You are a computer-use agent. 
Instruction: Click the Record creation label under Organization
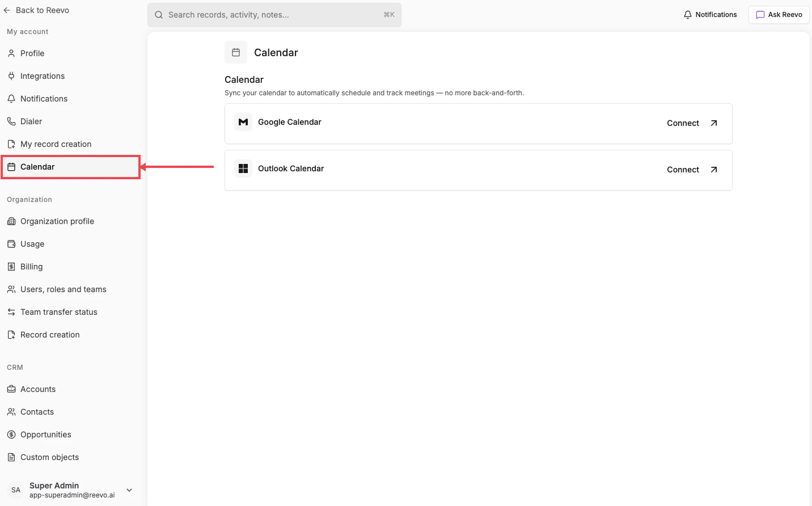pos(50,335)
